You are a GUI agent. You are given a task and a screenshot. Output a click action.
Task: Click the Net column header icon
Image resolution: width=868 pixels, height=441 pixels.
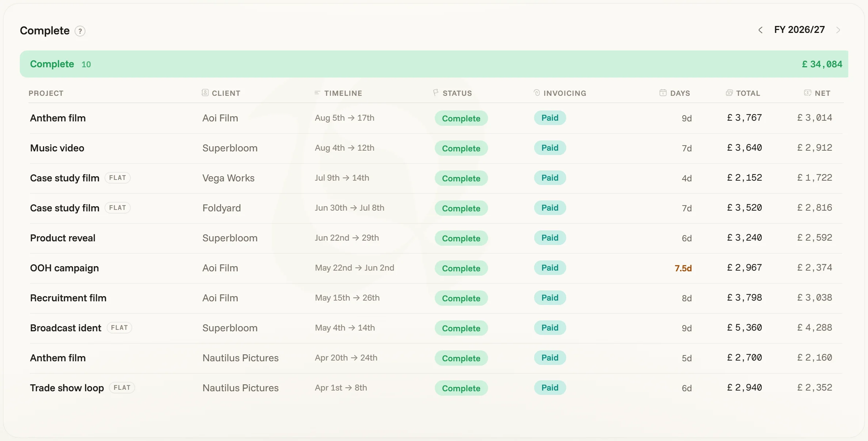pos(808,93)
